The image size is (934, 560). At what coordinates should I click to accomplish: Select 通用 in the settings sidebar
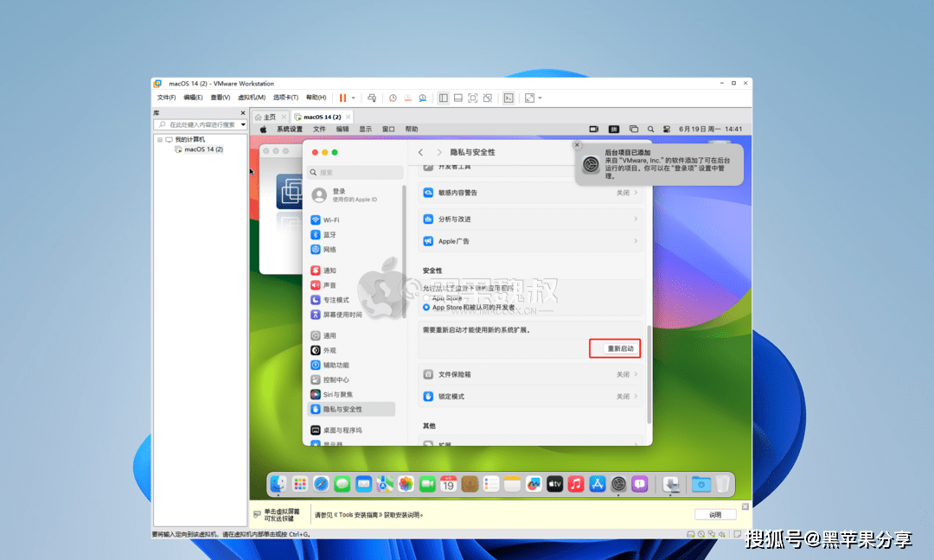(351, 335)
